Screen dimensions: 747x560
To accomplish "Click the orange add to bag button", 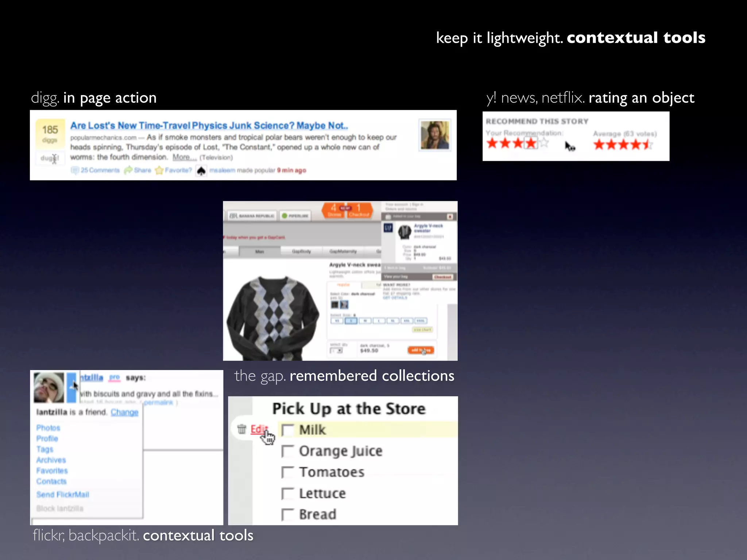I will point(421,350).
